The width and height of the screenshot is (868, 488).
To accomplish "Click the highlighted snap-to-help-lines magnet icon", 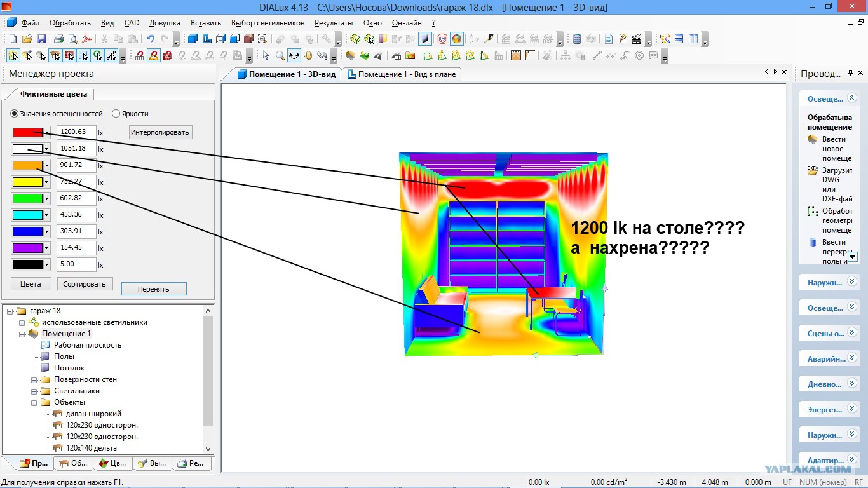I will [x=153, y=55].
